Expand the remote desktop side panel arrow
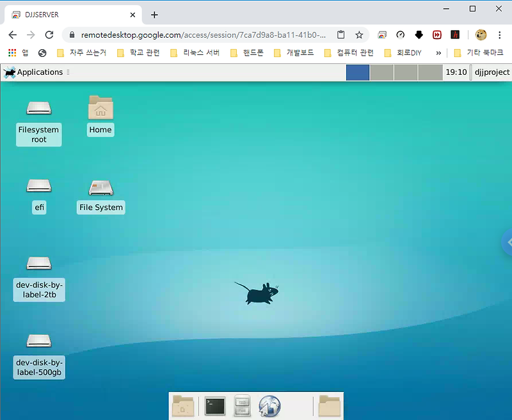 [x=508, y=242]
